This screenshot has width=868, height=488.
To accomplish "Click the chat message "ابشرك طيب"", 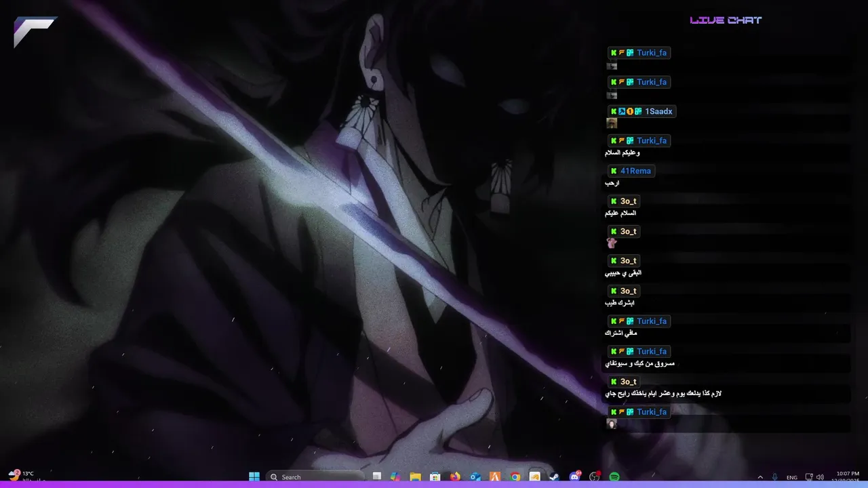I will click(x=619, y=303).
